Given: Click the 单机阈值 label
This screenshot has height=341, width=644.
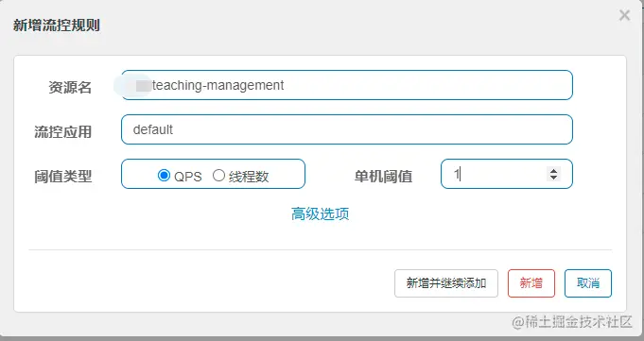Looking at the screenshot, I should [x=383, y=177].
